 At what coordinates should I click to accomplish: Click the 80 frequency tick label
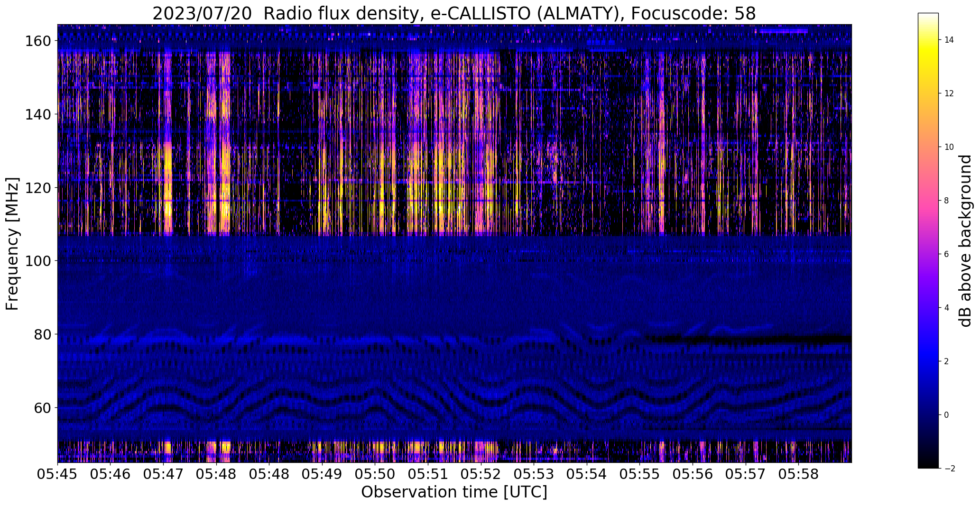(43, 334)
